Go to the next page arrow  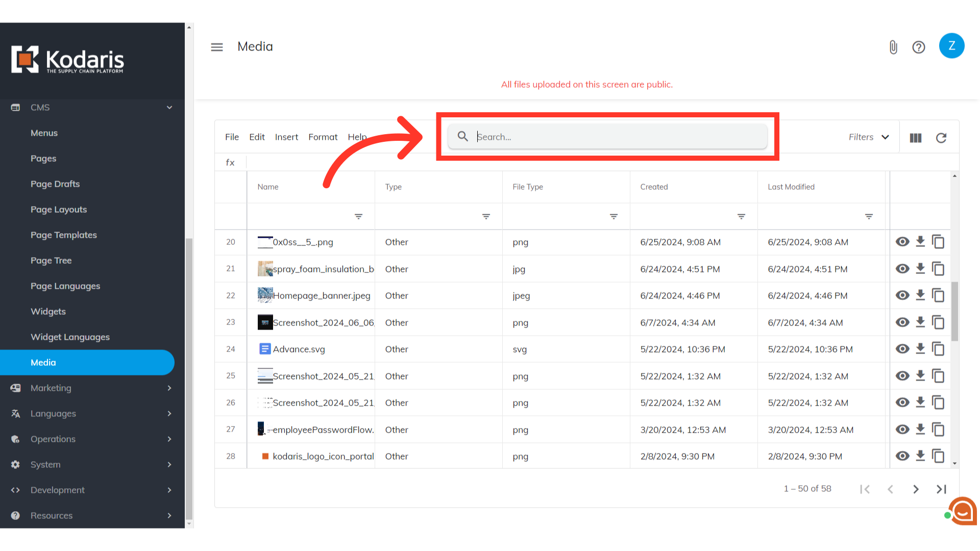click(x=916, y=489)
